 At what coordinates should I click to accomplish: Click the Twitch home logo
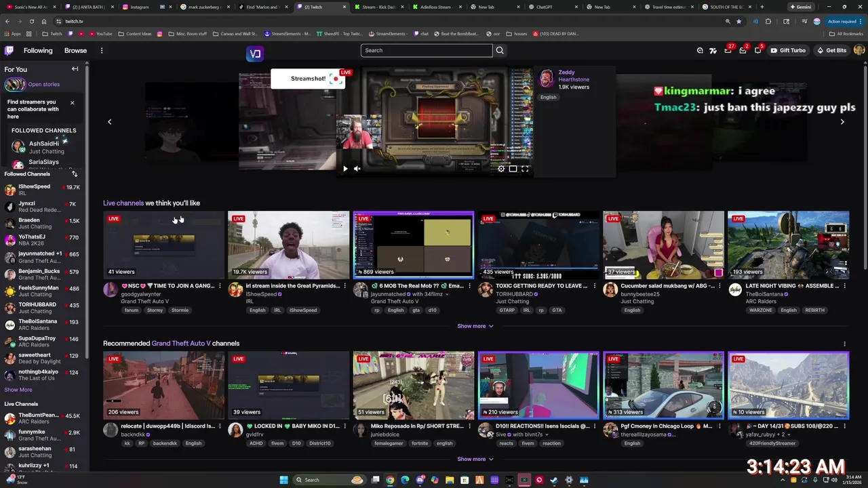(9, 50)
